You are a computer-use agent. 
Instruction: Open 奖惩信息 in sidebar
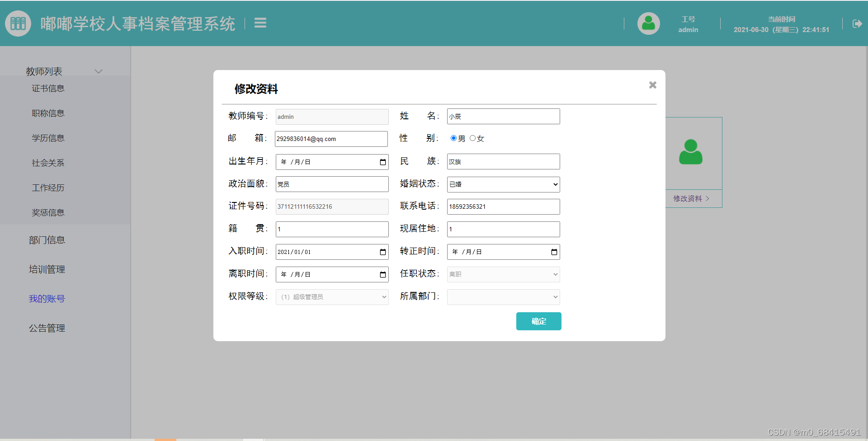(x=48, y=212)
